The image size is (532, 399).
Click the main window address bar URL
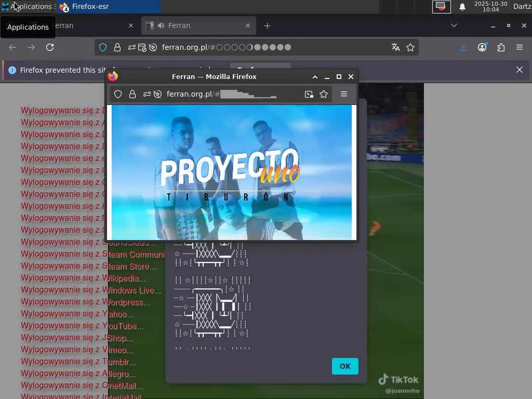(x=227, y=47)
